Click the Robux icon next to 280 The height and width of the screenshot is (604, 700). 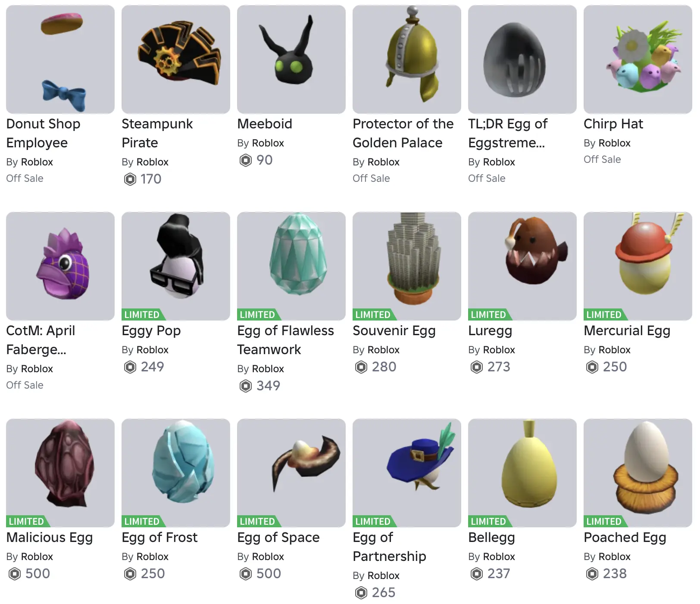tap(361, 367)
